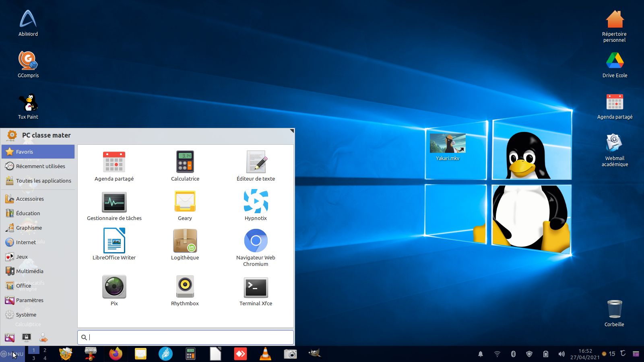
Task: Click PC classe mater title in menu header
Action: [x=46, y=135]
